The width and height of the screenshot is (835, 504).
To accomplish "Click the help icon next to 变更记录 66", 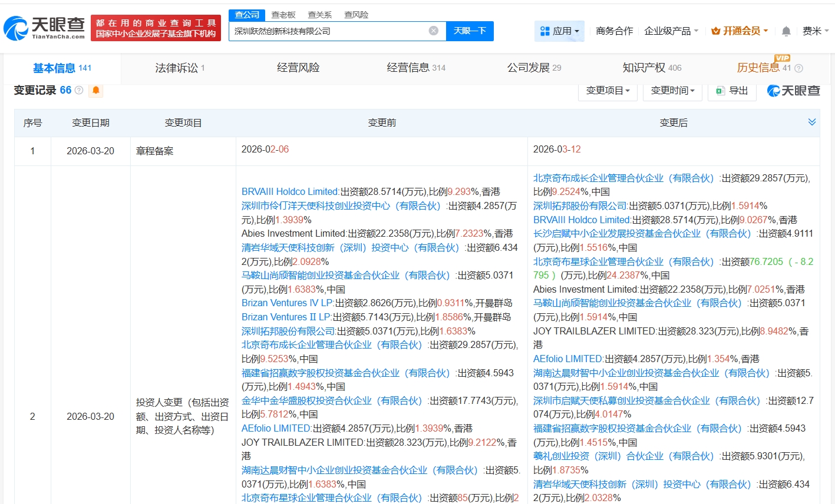I will (x=79, y=91).
